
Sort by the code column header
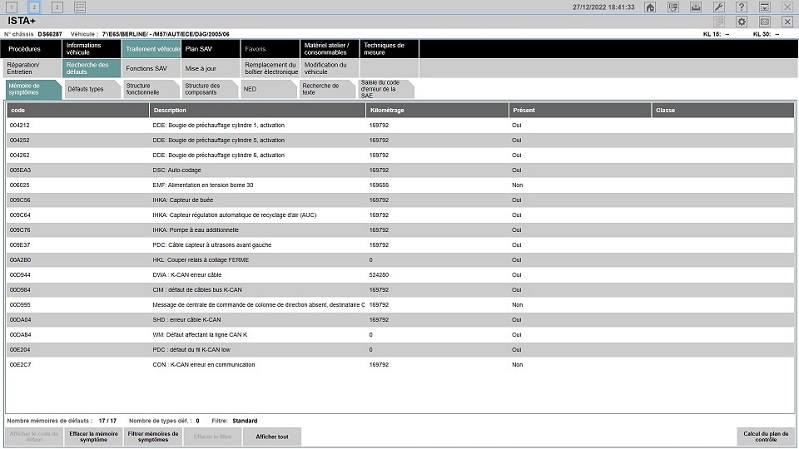coord(77,110)
